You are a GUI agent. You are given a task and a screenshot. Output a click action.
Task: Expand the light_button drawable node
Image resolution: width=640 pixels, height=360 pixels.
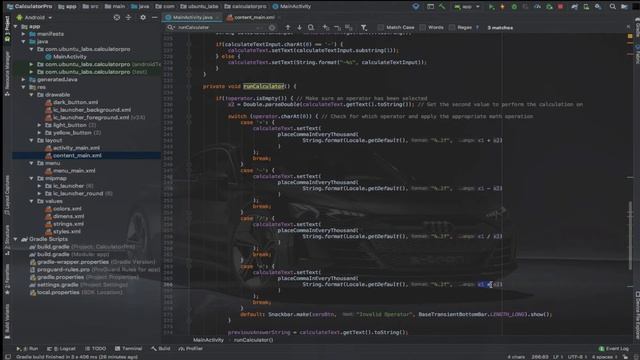point(39,125)
